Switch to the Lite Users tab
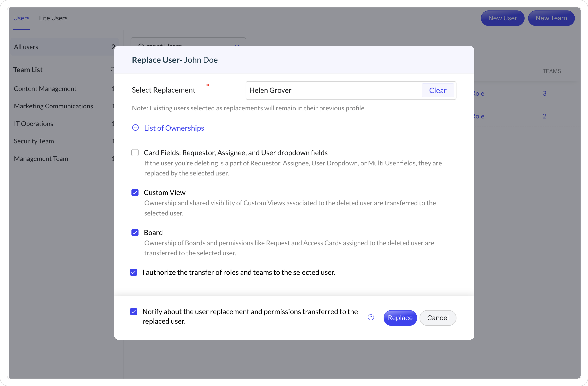The height and width of the screenshot is (386, 588). [53, 18]
